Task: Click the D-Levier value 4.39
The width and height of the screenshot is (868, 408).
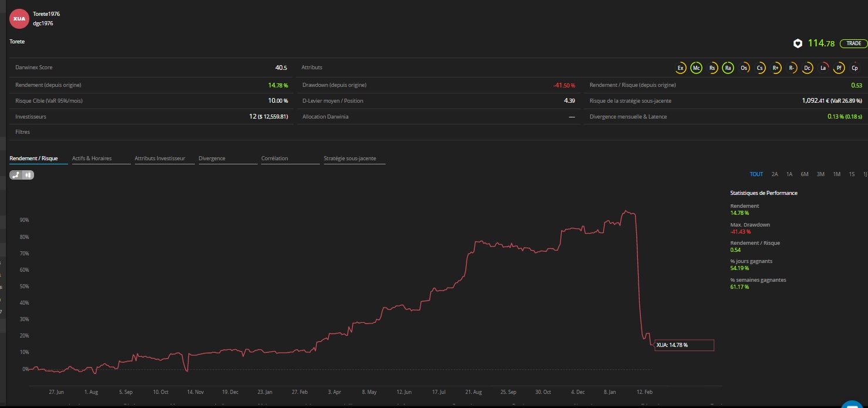Action: 569,101
